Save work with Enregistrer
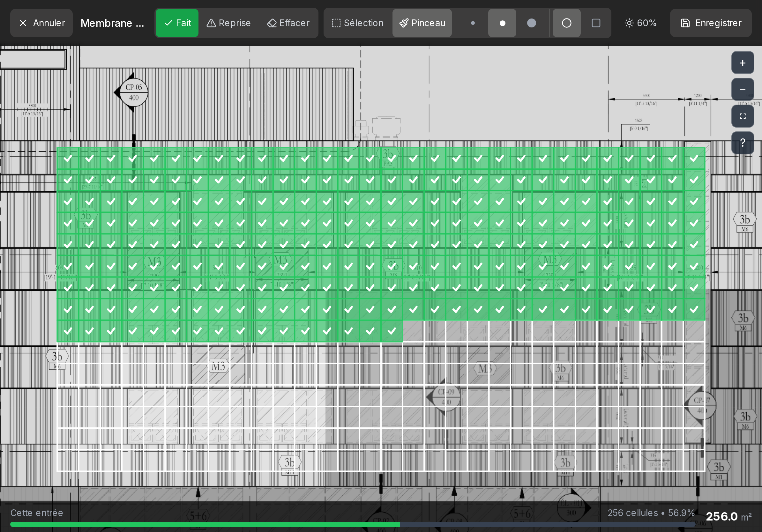This screenshot has height=532, width=762. pos(711,23)
